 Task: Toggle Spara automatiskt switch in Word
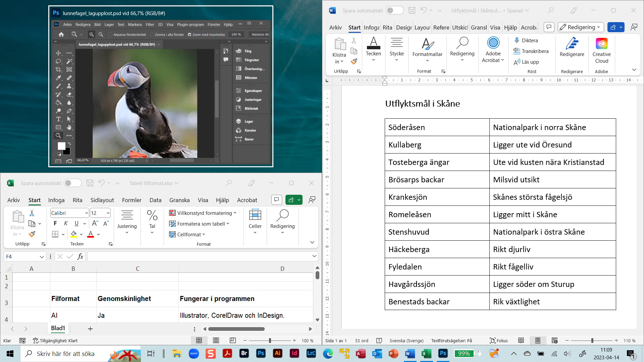pyautogui.click(x=394, y=10)
